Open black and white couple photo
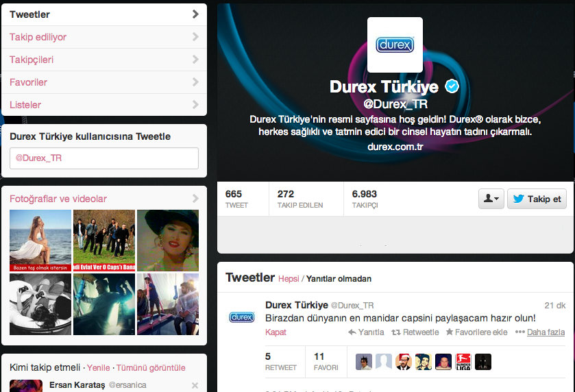This screenshot has height=392, width=575. click(40, 304)
